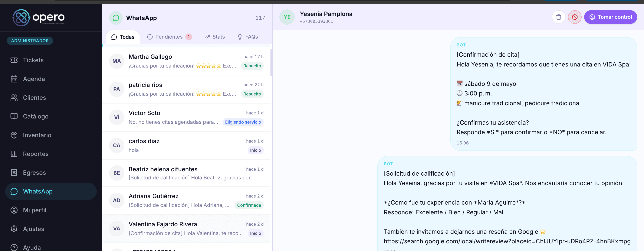Open Martha Gallego conversation
The image size is (644, 251).
(x=187, y=61)
